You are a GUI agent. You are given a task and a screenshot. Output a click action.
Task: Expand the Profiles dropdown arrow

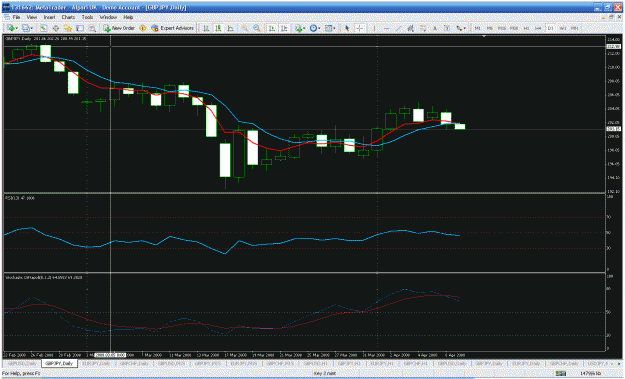tap(32, 28)
